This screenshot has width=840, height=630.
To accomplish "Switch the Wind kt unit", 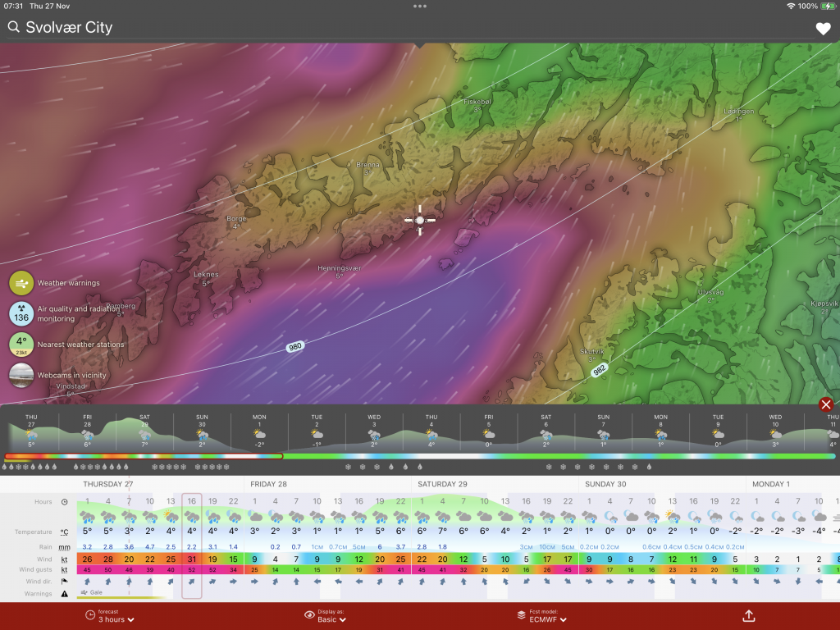I will 64,559.
